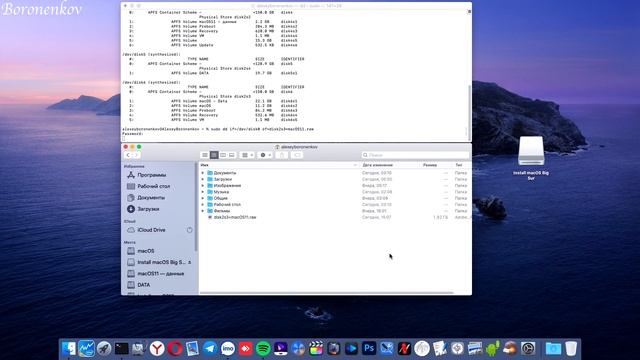The width and height of the screenshot is (640, 360).
Task: Open the Trash in the Dock
Action: click(x=571, y=349)
